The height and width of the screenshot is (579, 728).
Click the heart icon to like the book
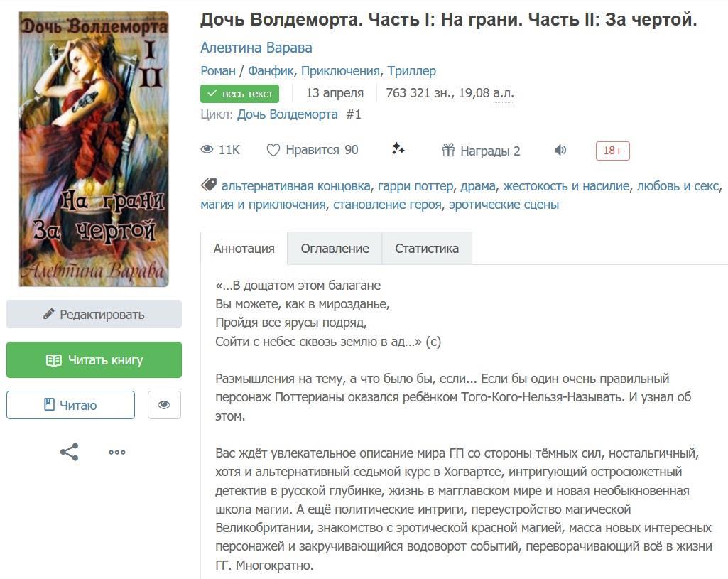point(273,150)
